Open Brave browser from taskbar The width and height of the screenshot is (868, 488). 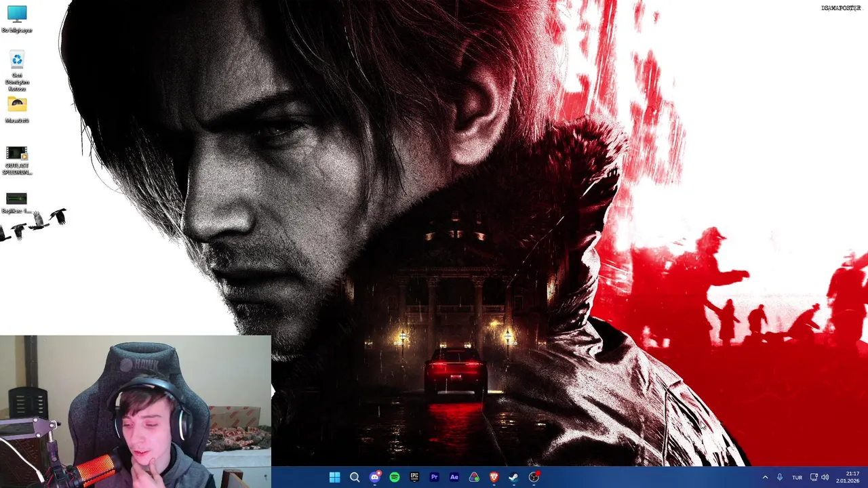(494, 477)
